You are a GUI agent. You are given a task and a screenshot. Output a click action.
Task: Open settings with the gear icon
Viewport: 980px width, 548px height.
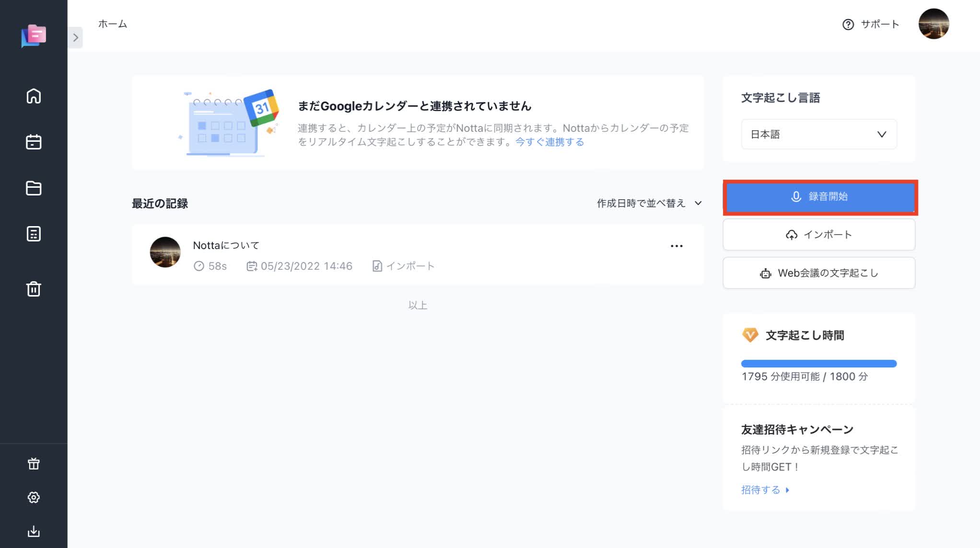[34, 497]
